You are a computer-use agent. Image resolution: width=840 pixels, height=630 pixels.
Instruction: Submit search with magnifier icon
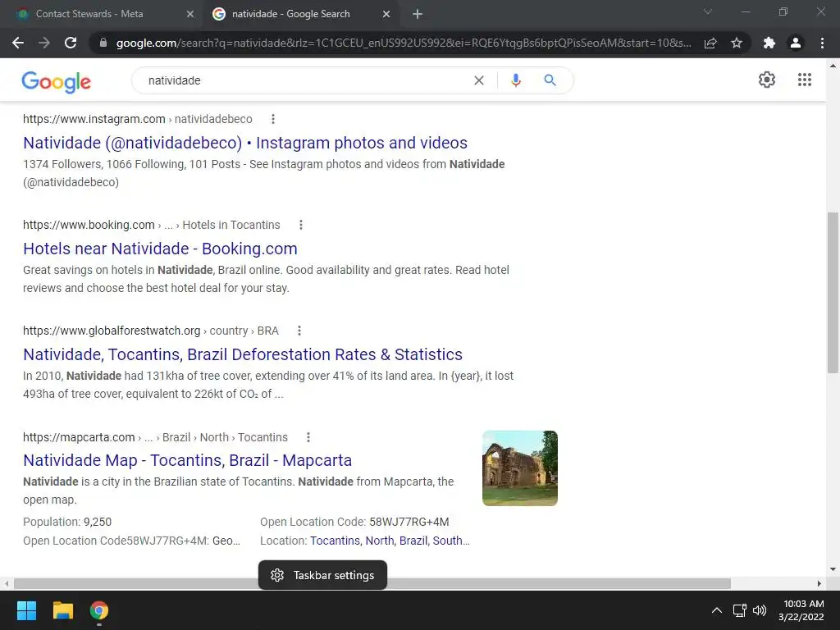pos(550,80)
